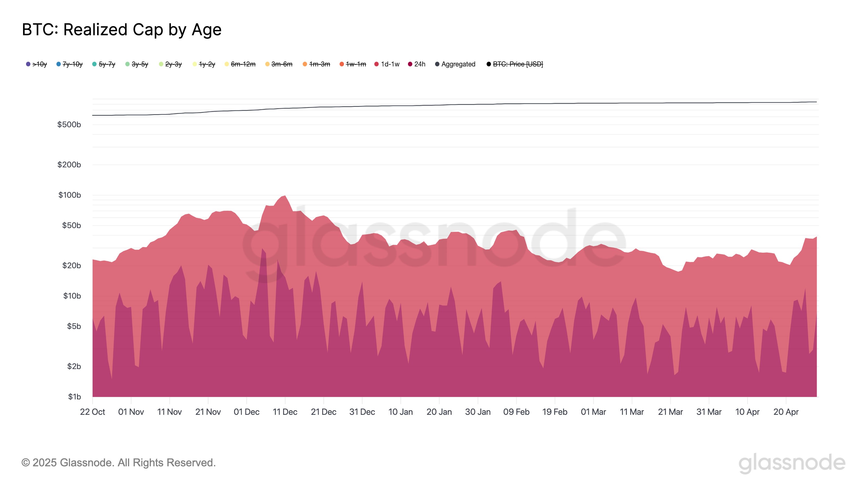The width and height of the screenshot is (868, 488).
Task: Click the $100b y-axis label
Action: coord(69,195)
